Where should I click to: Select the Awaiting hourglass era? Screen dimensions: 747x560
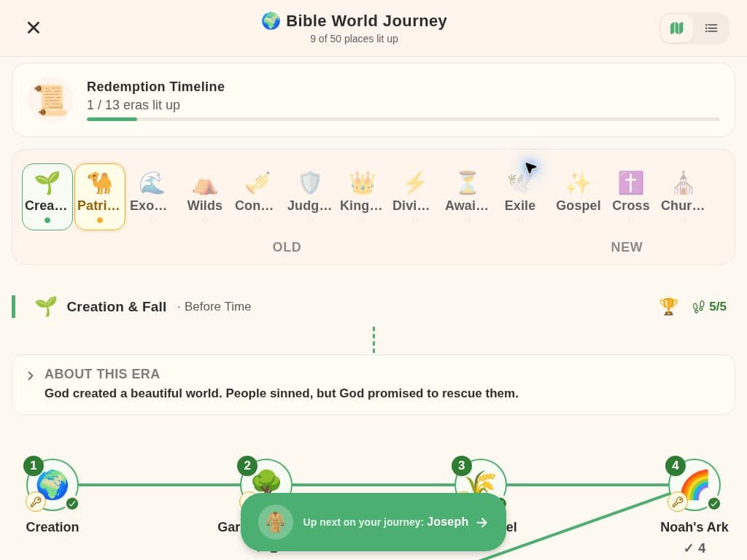468,197
